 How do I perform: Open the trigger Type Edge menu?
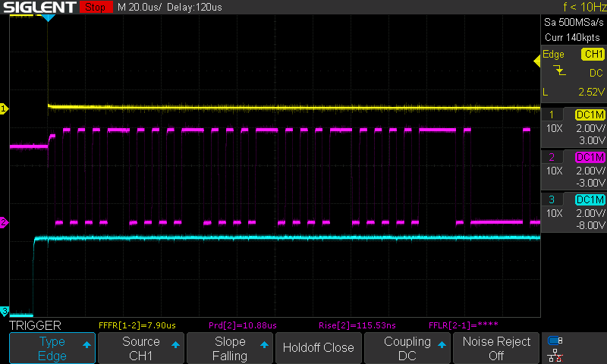(x=52, y=348)
